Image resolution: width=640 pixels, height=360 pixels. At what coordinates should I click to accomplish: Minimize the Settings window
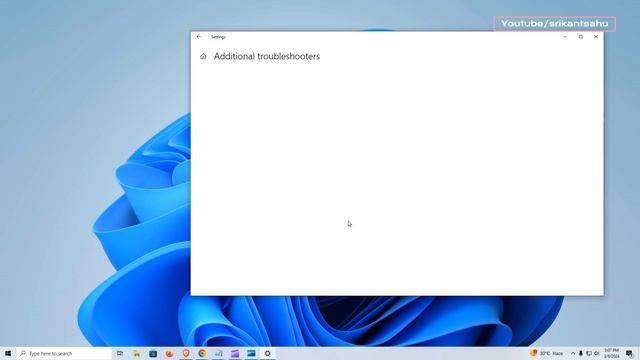(x=565, y=37)
